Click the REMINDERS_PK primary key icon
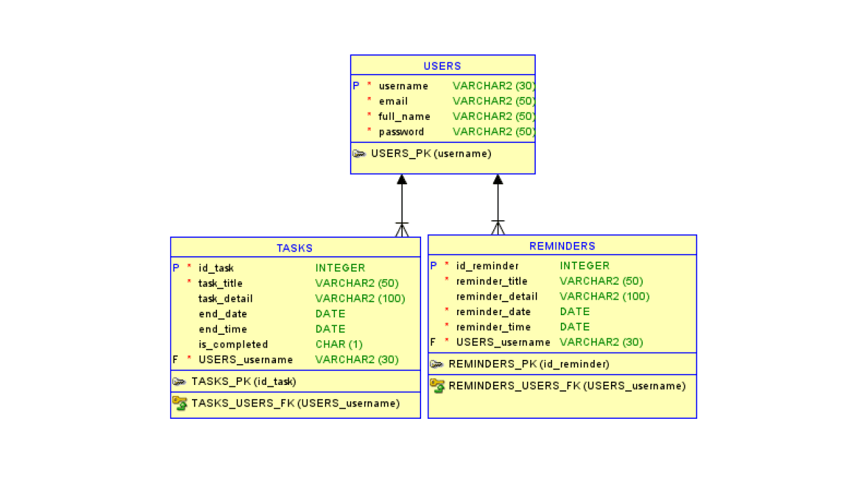The image size is (868, 488). tap(437, 364)
